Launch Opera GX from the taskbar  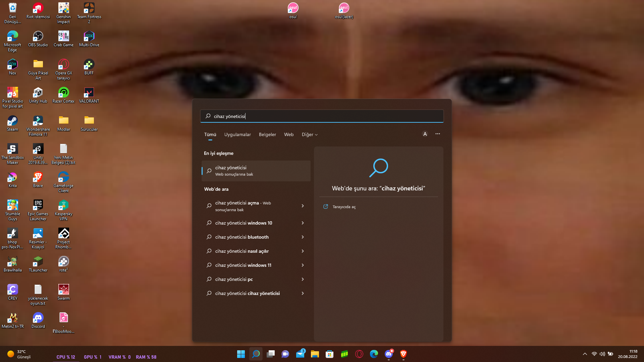(x=359, y=354)
